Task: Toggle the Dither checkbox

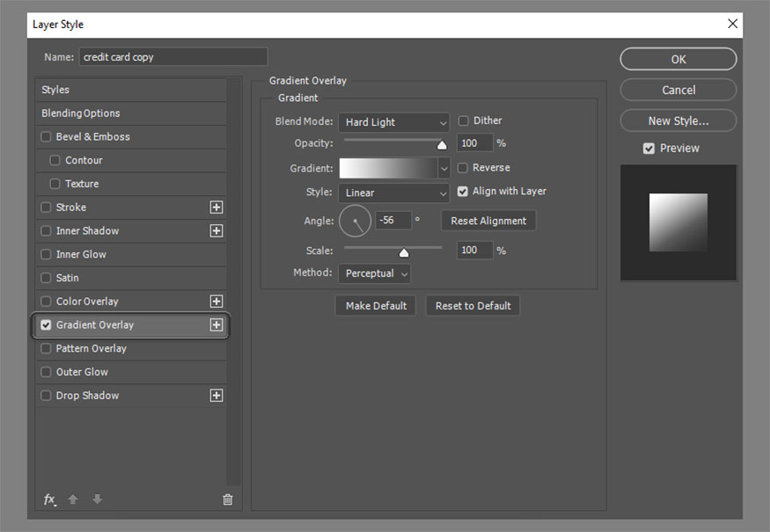Action: [463, 120]
